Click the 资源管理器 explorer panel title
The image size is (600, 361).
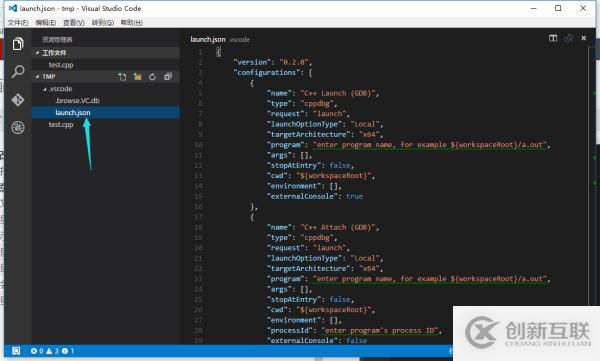pos(57,39)
